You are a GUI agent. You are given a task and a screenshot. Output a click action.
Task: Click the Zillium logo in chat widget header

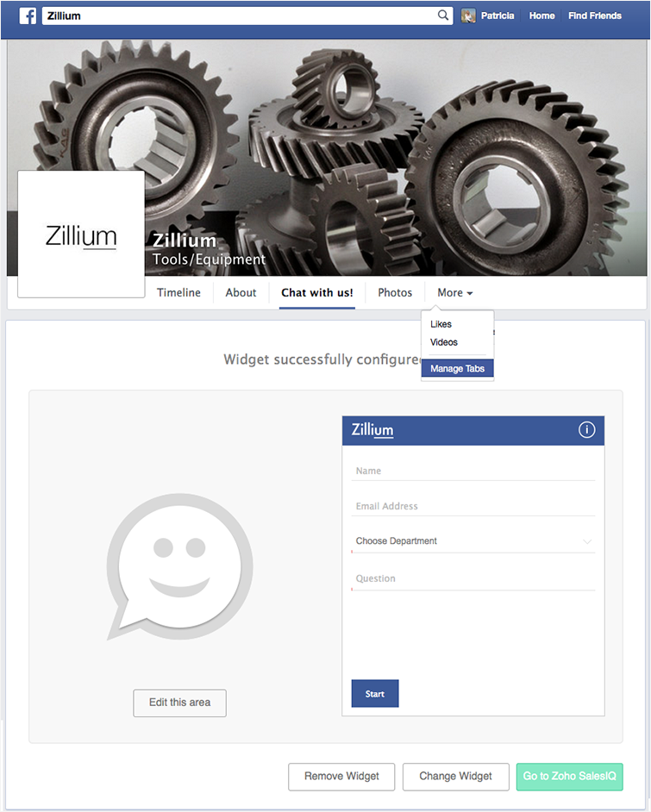click(x=372, y=430)
